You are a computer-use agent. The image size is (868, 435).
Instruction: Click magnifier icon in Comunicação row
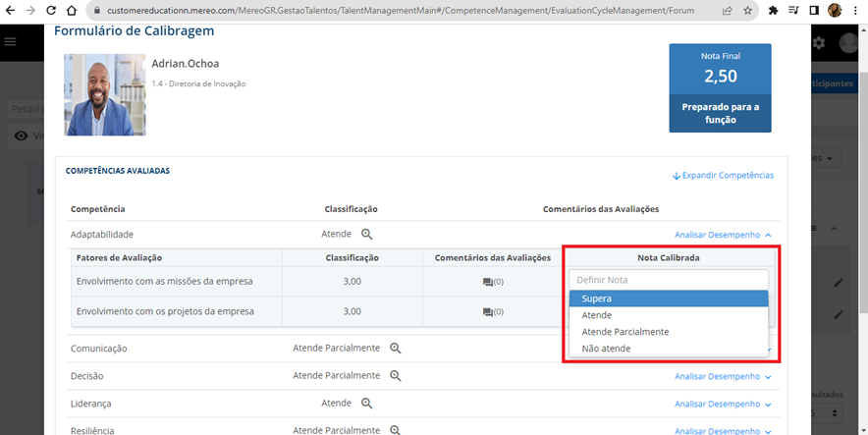coord(396,349)
